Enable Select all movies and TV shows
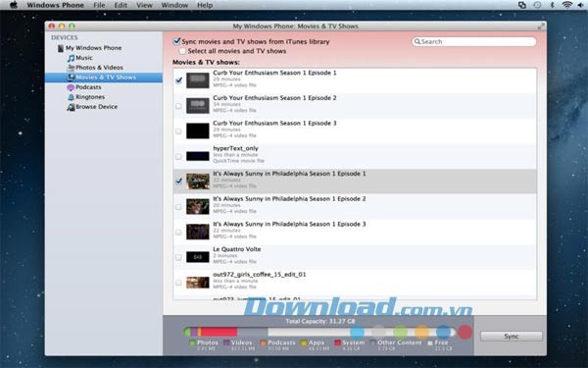 [x=182, y=51]
